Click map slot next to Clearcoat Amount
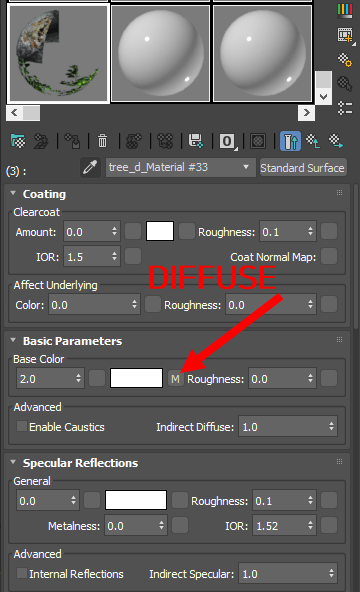 133,231
